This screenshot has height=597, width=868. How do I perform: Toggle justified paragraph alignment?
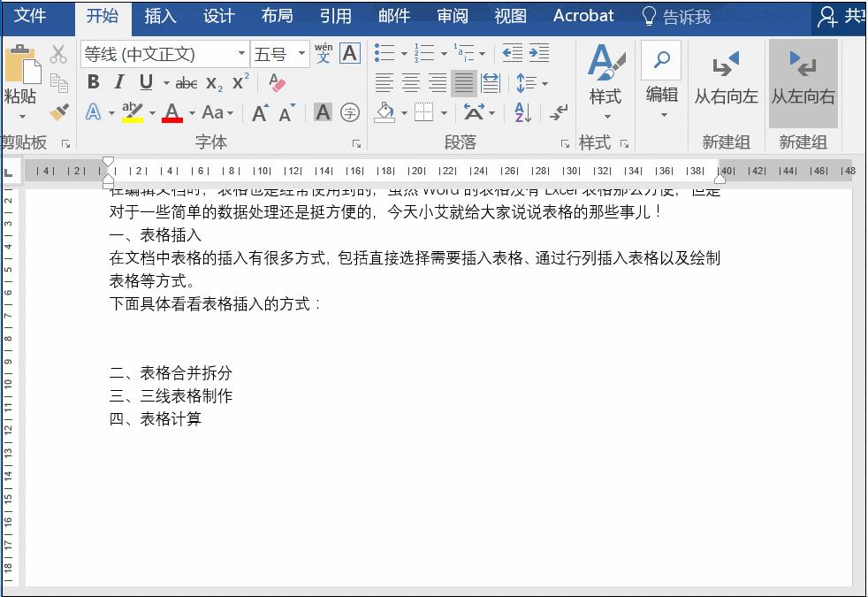tap(463, 82)
